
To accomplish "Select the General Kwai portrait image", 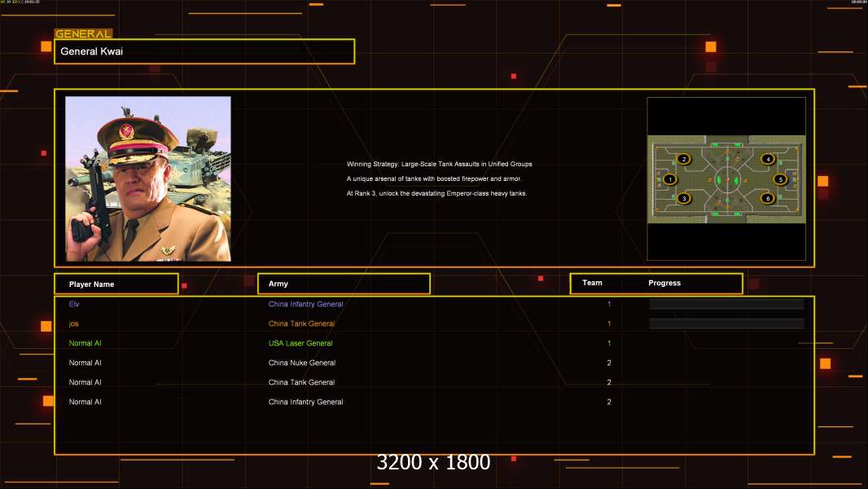I will click(x=148, y=178).
